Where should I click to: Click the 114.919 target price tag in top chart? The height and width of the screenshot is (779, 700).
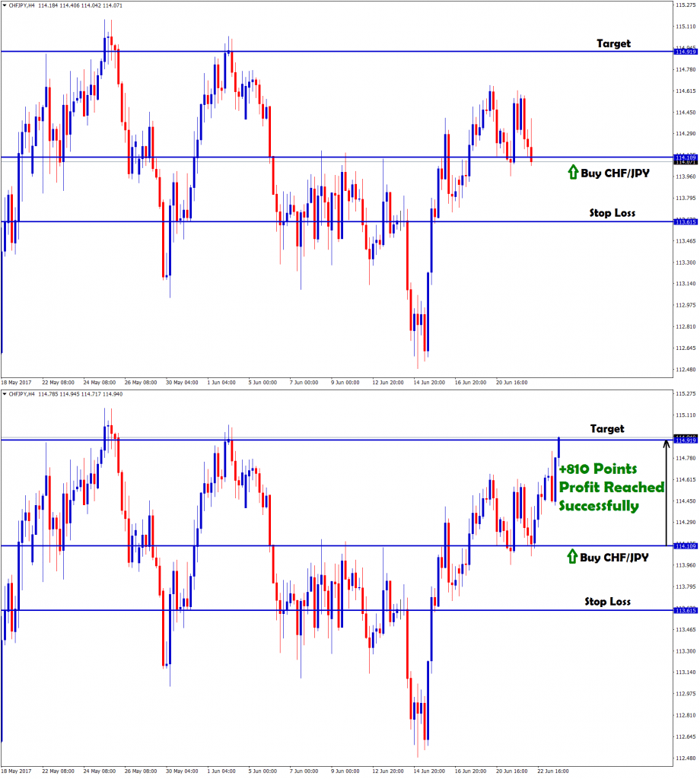[686, 52]
